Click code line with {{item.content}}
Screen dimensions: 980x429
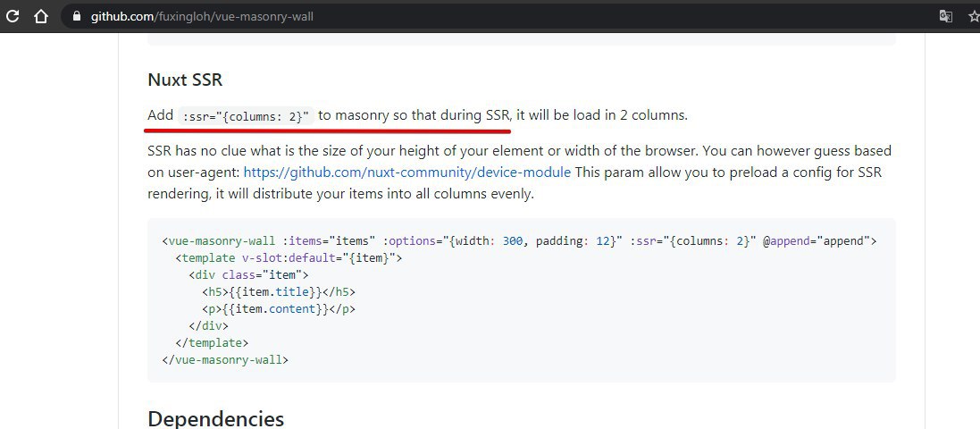point(278,308)
